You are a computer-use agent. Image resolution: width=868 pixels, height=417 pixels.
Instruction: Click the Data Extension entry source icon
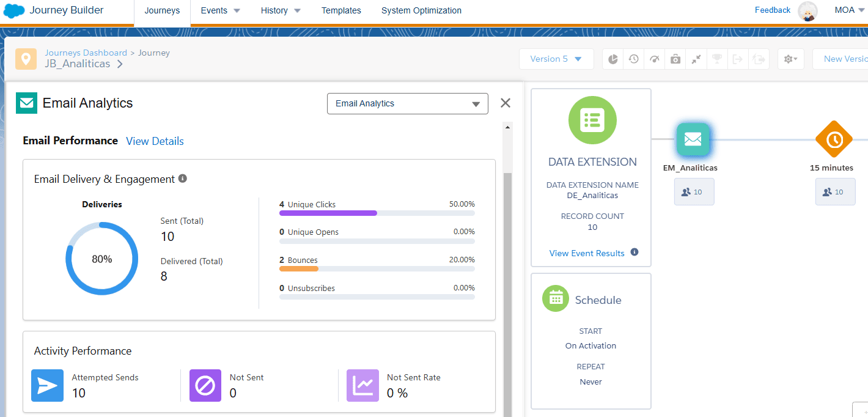pos(592,120)
